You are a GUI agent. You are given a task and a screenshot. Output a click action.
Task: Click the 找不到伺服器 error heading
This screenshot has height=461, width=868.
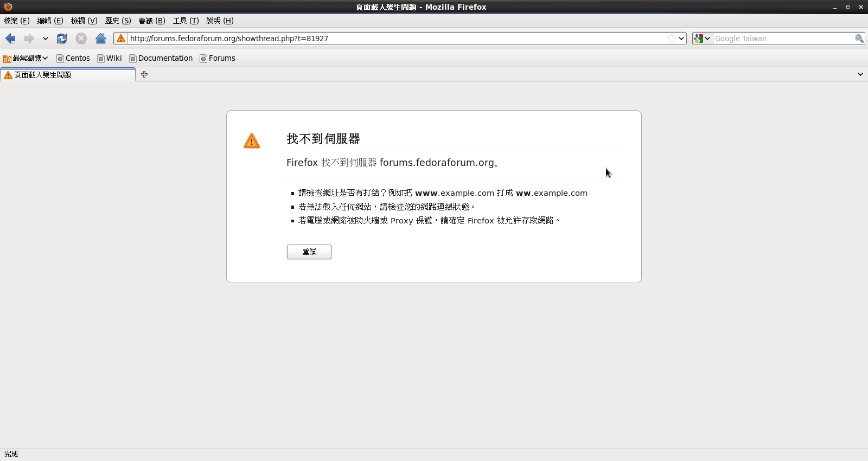coord(323,139)
